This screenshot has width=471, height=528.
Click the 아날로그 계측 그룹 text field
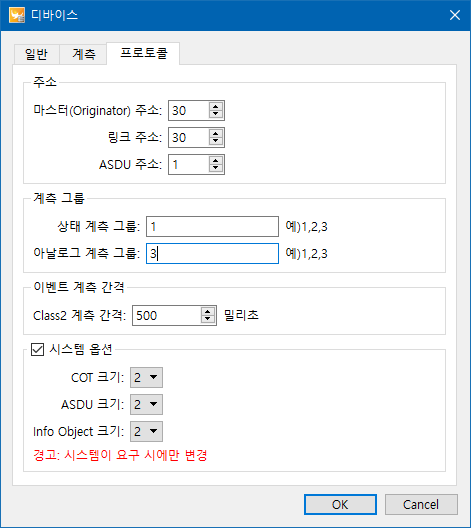point(212,254)
